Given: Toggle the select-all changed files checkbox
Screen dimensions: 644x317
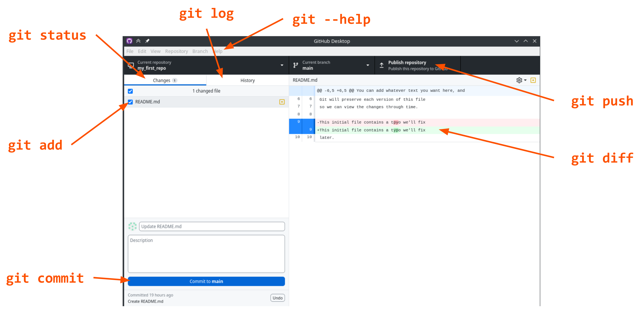Looking at the screenshot, I should tap(130, 91).
